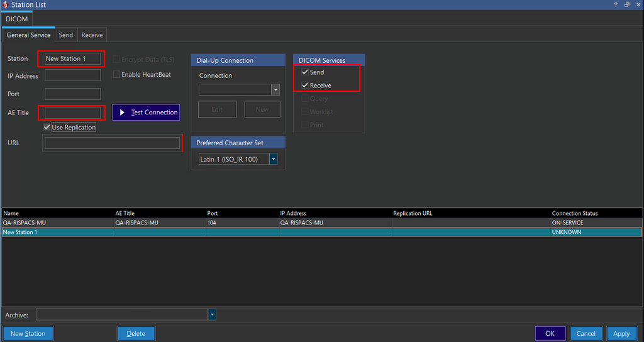Select the General Service tab

coord(28,35)
